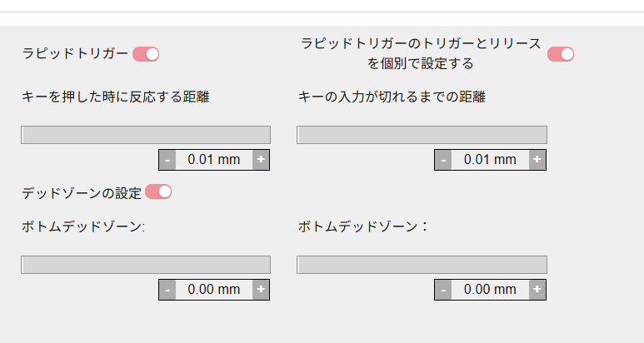The image size is (644, 343).
Task: Toggle the ラピッドトリガー switch
Action: 146,54
